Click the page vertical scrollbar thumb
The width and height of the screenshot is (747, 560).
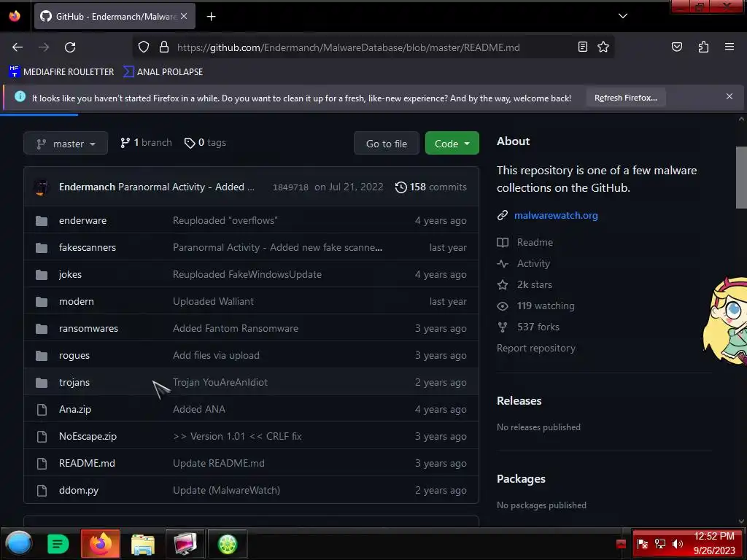[741, 177]
